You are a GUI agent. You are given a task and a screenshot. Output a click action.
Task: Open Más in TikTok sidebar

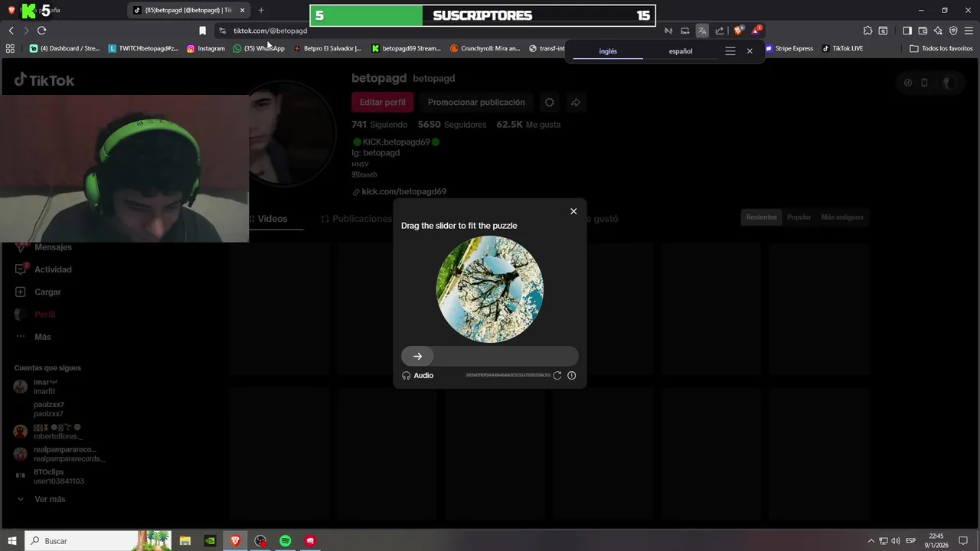33,337
